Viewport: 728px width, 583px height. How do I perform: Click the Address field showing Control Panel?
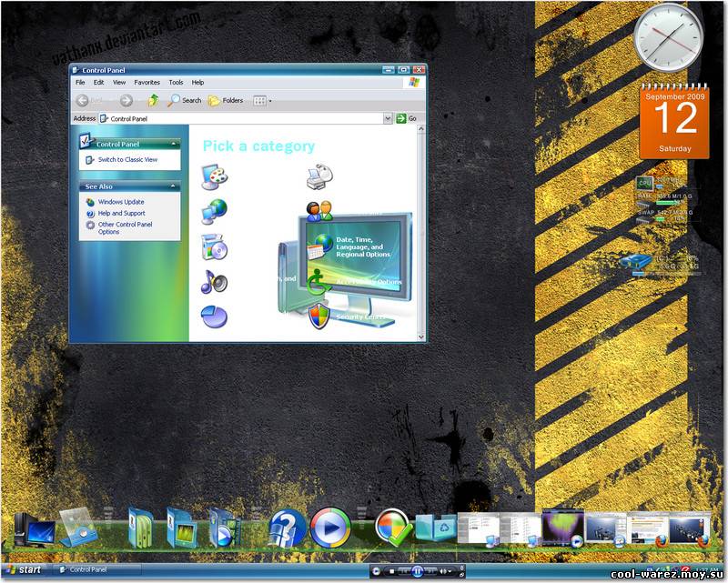(x=241, y=119)
